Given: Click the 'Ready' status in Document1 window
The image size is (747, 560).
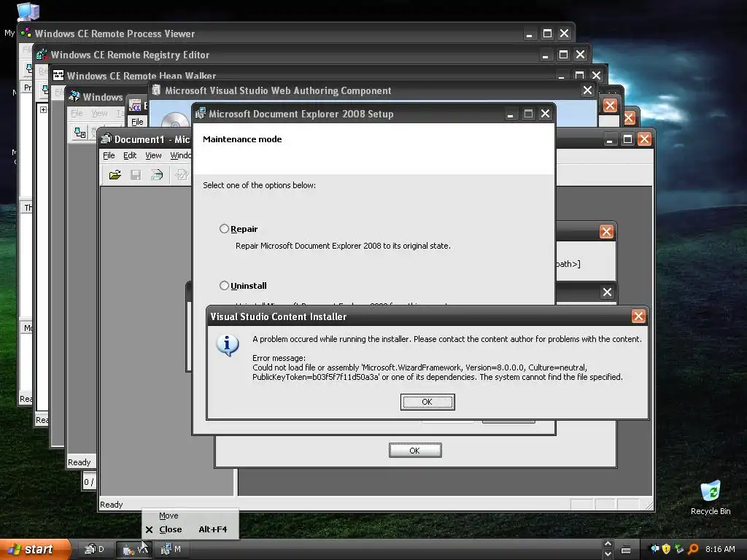Looking at the screenshot, I should 111,505.
